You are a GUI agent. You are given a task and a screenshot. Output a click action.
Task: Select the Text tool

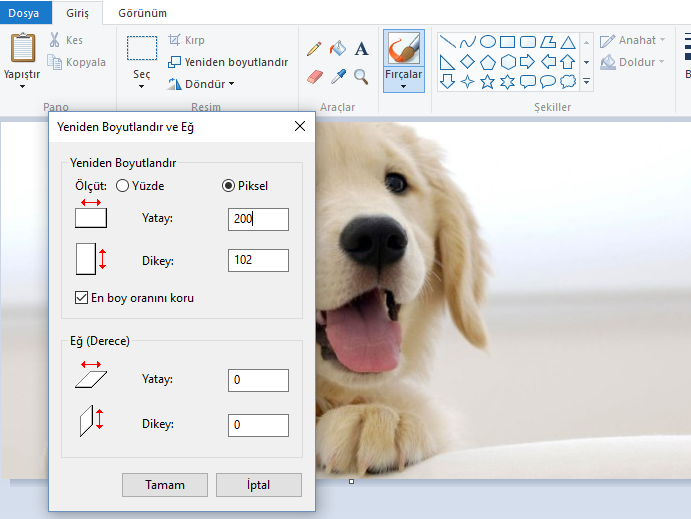coord(361,48)
